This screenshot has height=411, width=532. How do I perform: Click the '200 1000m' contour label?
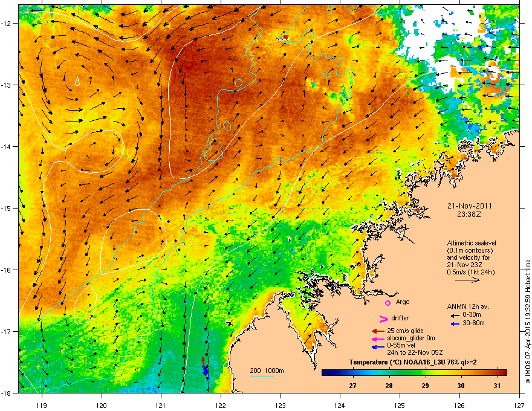[x=267, y=371]
